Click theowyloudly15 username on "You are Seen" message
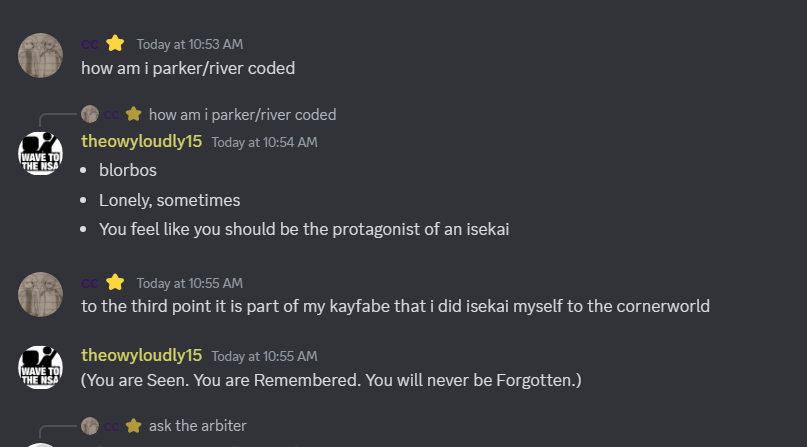 click(x=141, y=355)
